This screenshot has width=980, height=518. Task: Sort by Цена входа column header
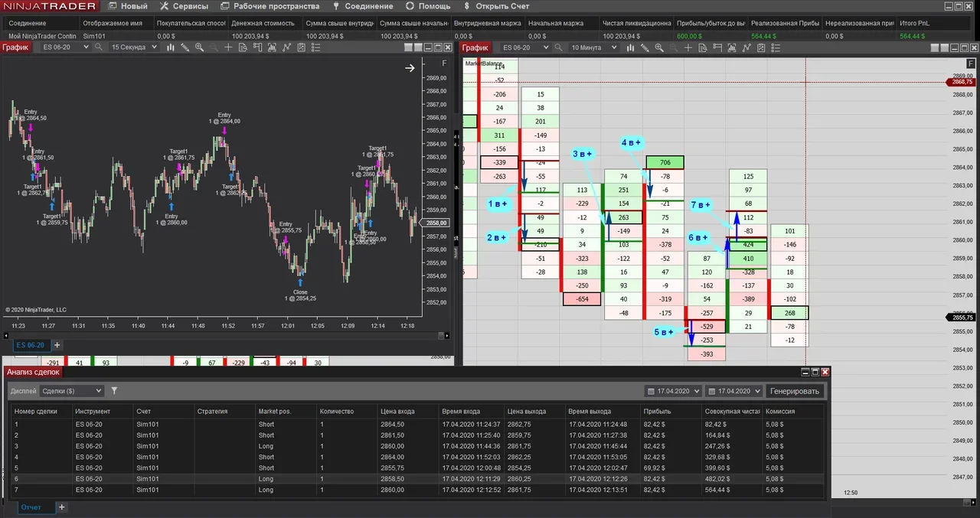[409, 412]
